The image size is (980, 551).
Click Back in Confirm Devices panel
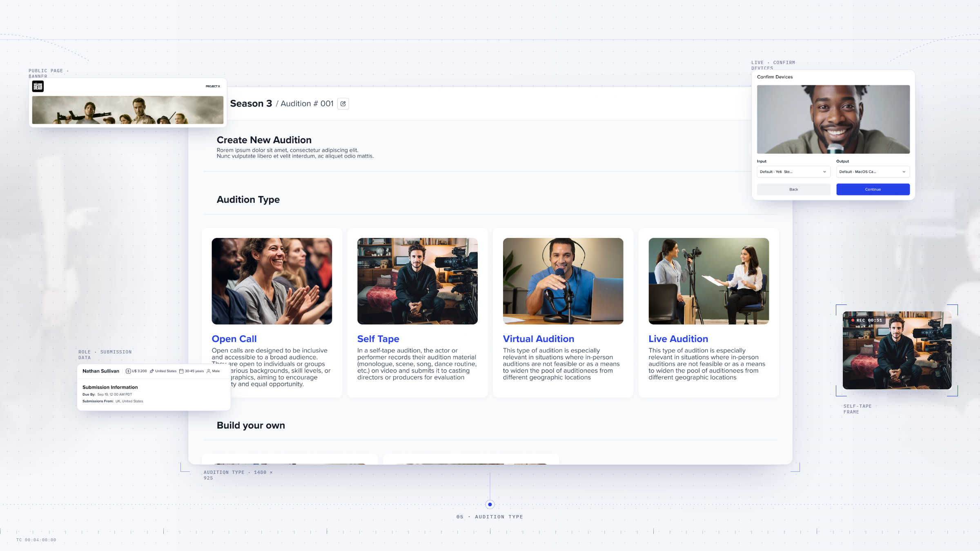coord(793,189)
